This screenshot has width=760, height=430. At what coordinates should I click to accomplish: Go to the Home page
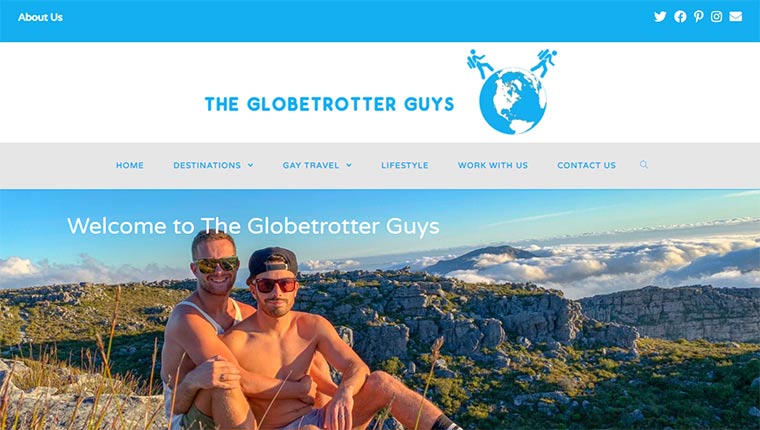[129, 165]
